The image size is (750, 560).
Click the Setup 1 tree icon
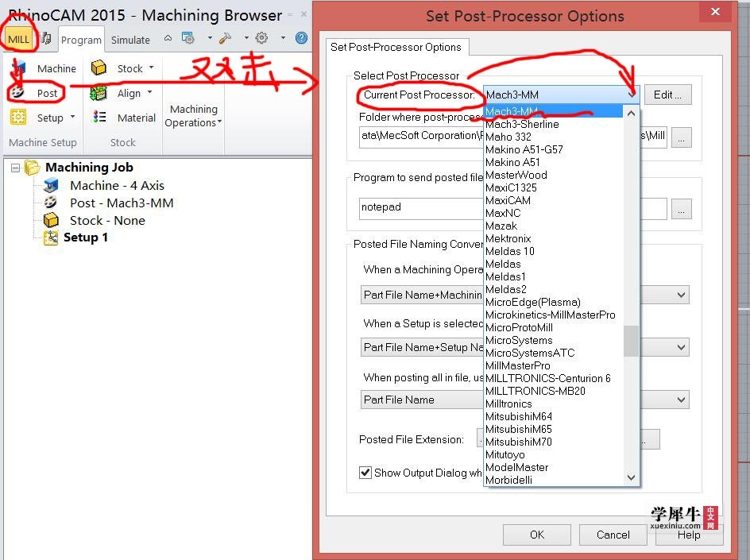pos(51,238)
